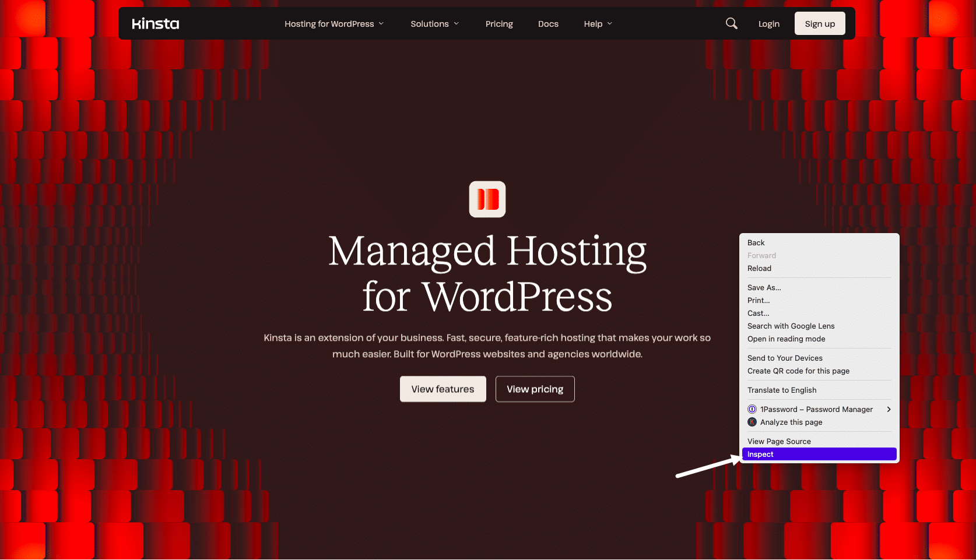Image resolution: width=976 pixels, height=560 pixels.
Task: Choose Save As… in context menu
Action: pyautogui.click(x=819, y=287)
